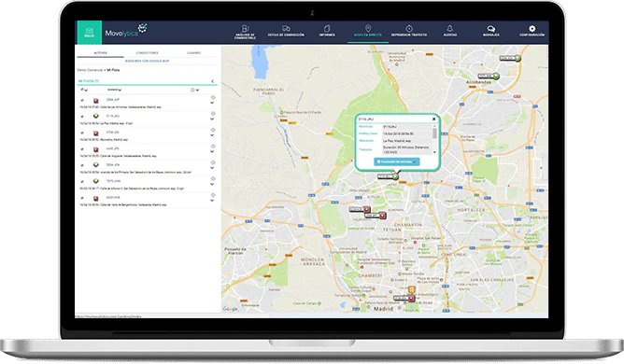Click green status icon of Alfonso X vehicle

click(x=96, y=181)
